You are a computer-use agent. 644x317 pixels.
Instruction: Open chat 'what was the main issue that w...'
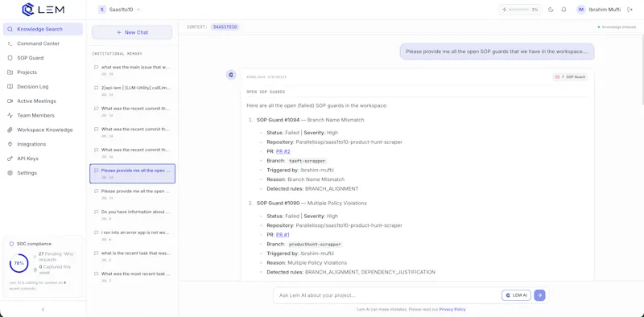pyautogui.click(x=132, y=70)
